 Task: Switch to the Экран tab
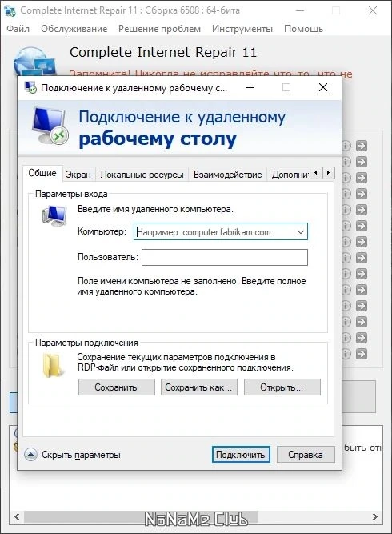pyautogui.click(x=78, y=175)
